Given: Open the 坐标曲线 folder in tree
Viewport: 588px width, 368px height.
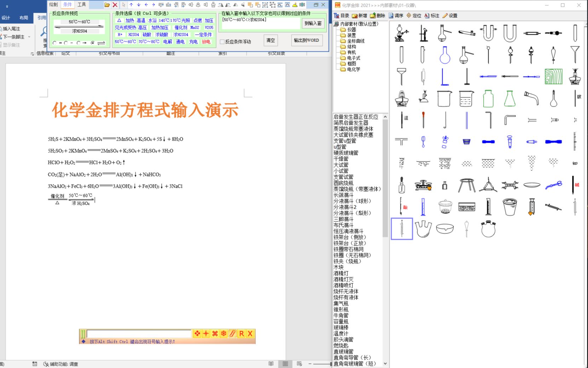Looking at the screenshot, I should click(352, 41).
